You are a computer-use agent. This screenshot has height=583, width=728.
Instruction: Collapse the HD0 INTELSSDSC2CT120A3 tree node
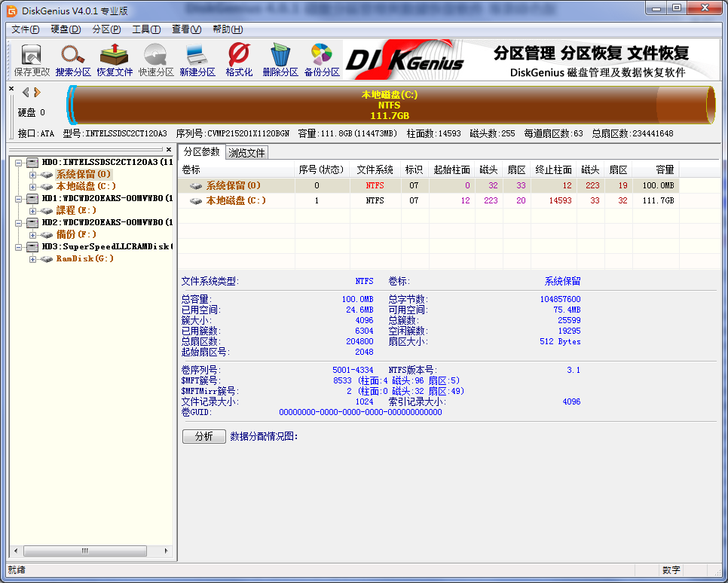(19, 163)
